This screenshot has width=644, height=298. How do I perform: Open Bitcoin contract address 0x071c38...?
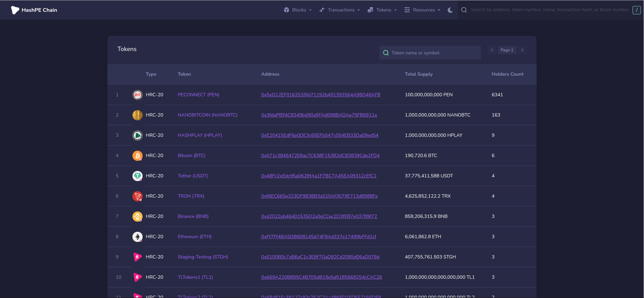[320, 155]
